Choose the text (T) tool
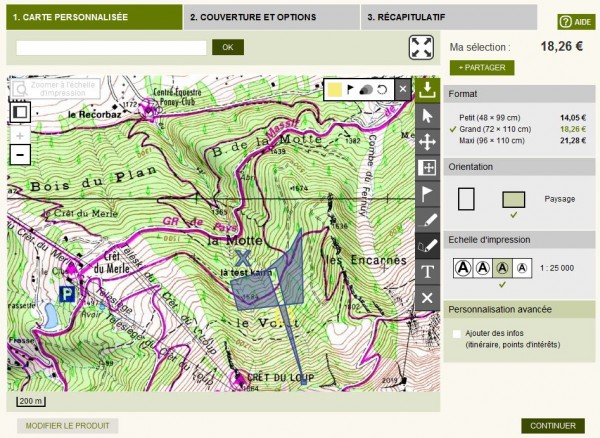This screenshot has height=438, width=600. (427, 271)
